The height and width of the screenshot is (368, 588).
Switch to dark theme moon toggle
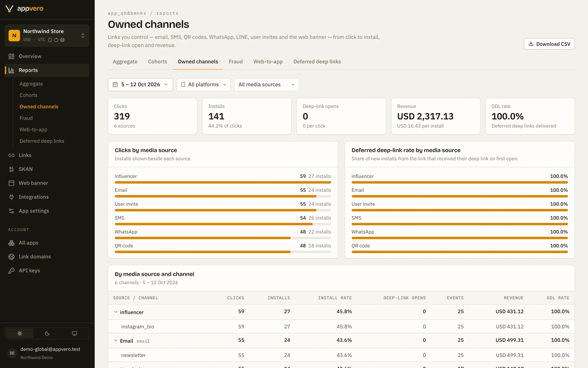coord(47,333)
